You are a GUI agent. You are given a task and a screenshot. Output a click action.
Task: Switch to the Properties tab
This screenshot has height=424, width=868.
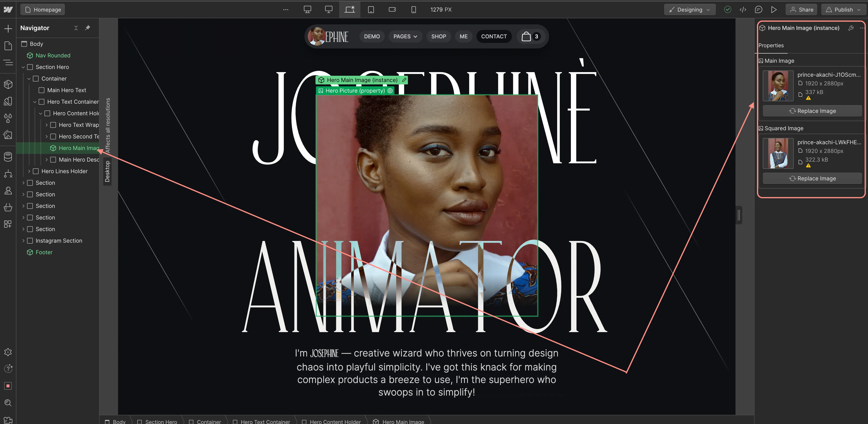(x=771, y=46)
